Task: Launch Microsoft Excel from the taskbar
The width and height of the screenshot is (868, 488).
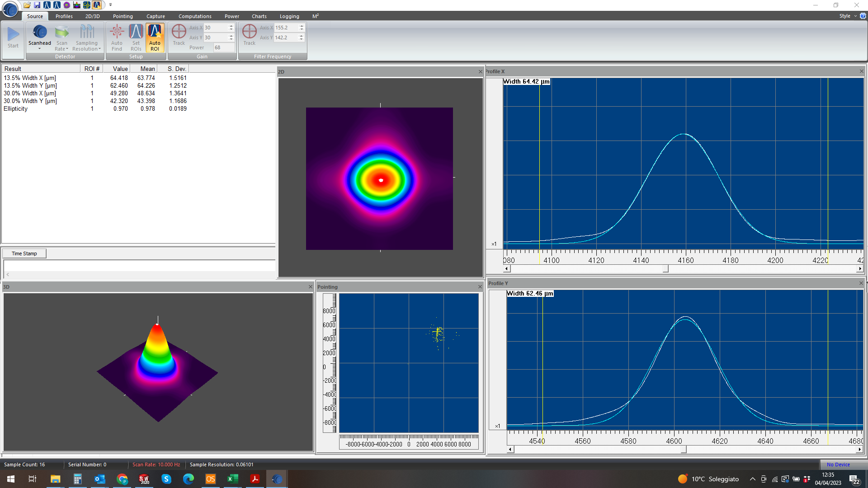Action: (x=232, y=479)
